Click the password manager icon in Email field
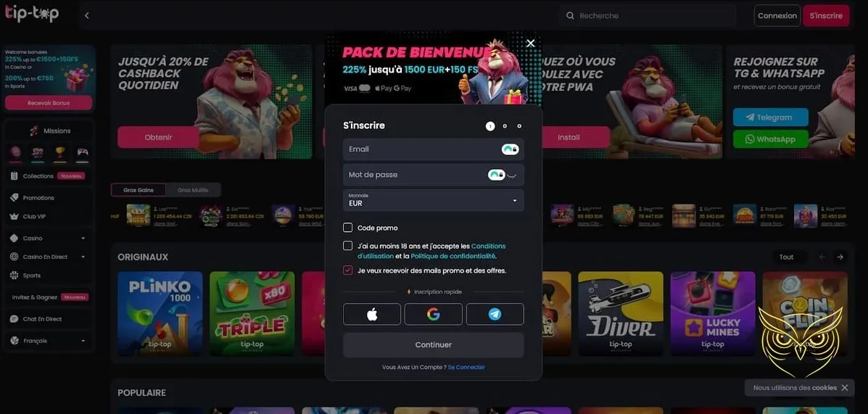The height and width of the screenshot is (414, 868). pyautogui.click(x=511, y=149)
